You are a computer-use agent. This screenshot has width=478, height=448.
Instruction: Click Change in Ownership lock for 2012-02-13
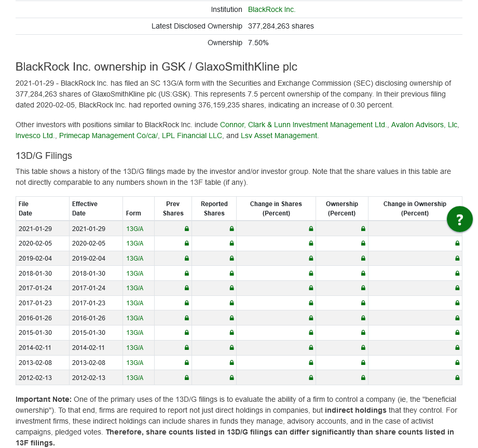coord(457,377)
